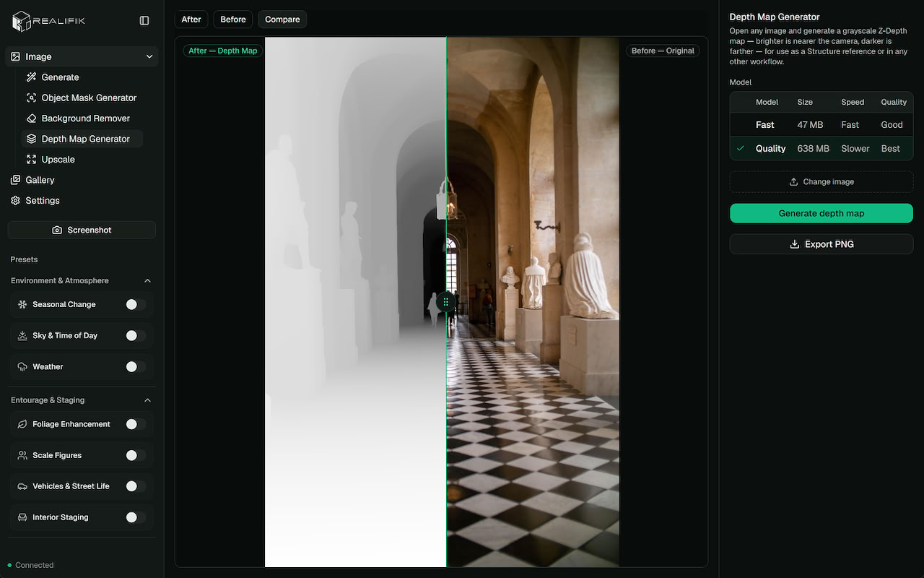Image resolution: width=924 pixels, height=578 pixels.
Task: Click the Change image button
Action: coord(821,182)
